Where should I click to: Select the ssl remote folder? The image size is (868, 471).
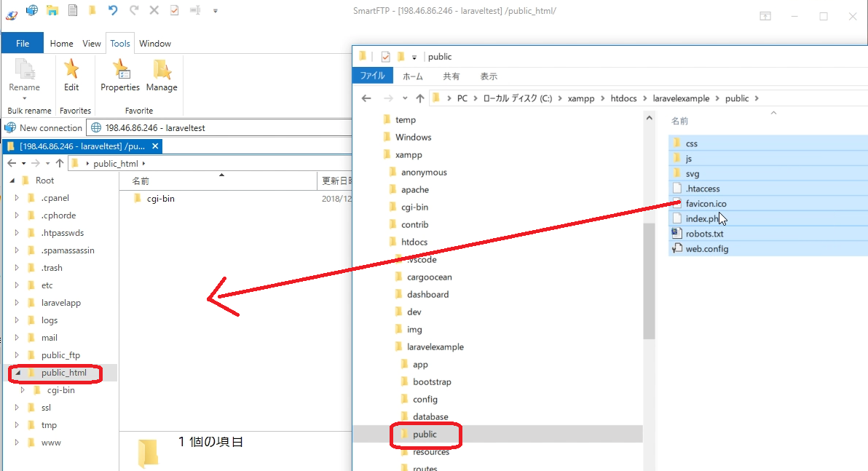[46, 408]
